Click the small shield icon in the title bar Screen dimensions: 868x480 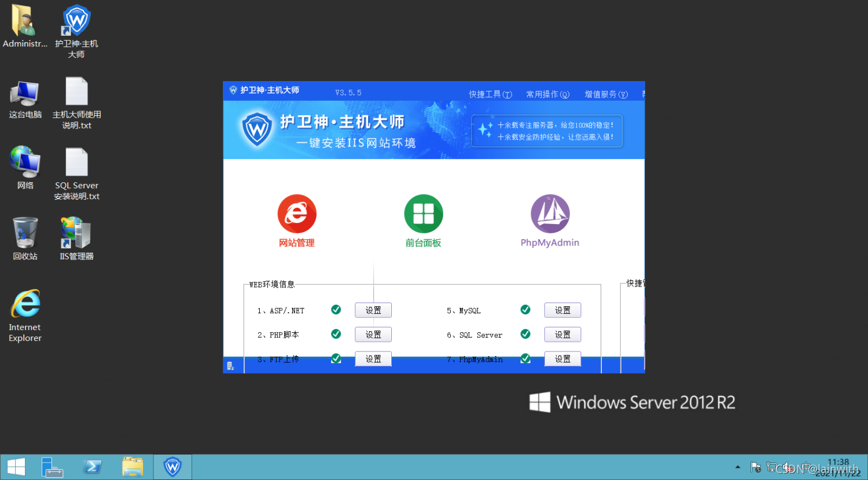233,90
